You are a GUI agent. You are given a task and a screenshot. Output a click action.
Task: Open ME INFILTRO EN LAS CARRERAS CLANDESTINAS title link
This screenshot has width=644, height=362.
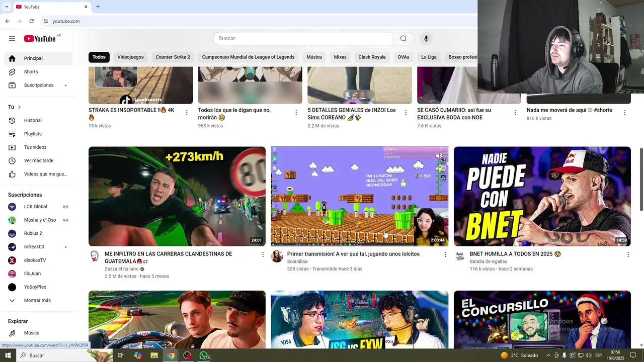point(168,257)
